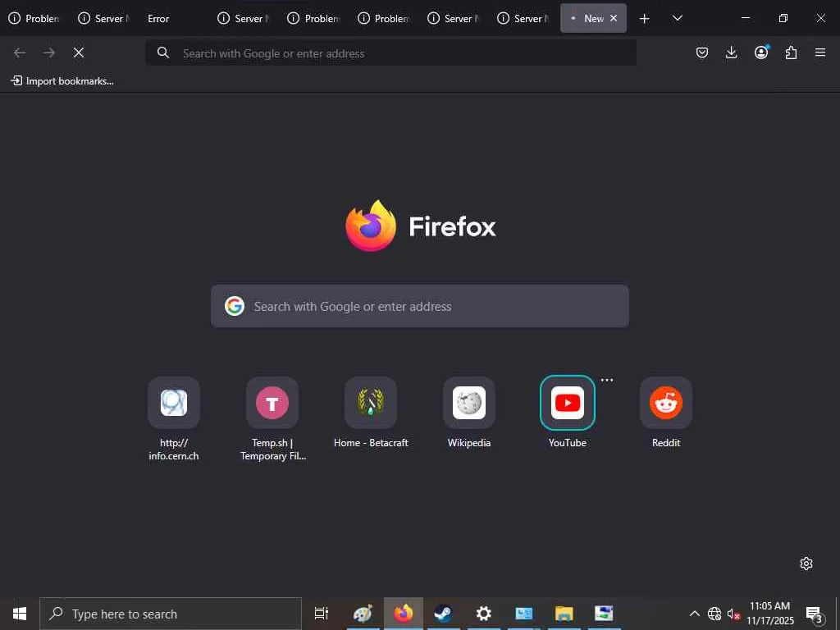Open the YouTube shortcut options menu

(x=607, y=380)
